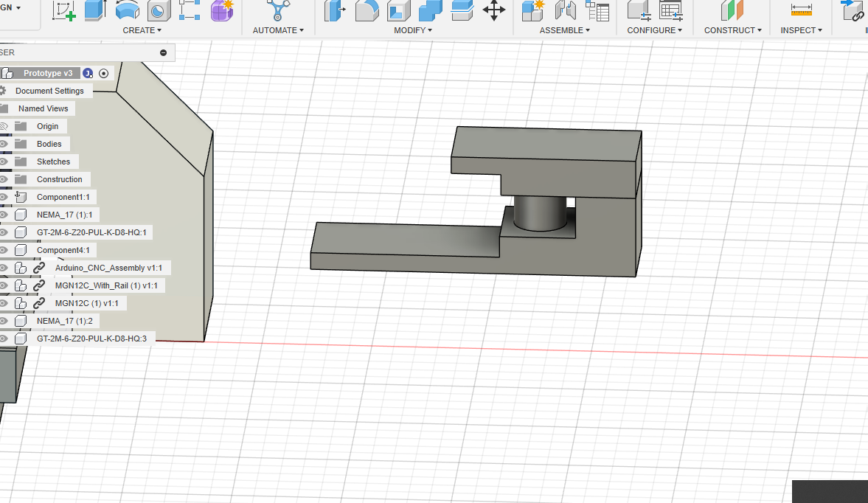Open the CONFIGURE dropdown menu

(x=654, y=30)
